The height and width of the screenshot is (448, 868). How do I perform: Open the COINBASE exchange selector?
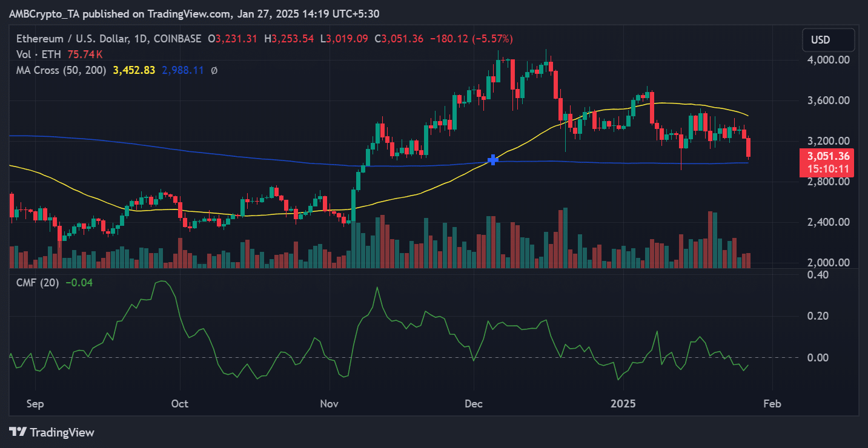[x=177, y=38]
